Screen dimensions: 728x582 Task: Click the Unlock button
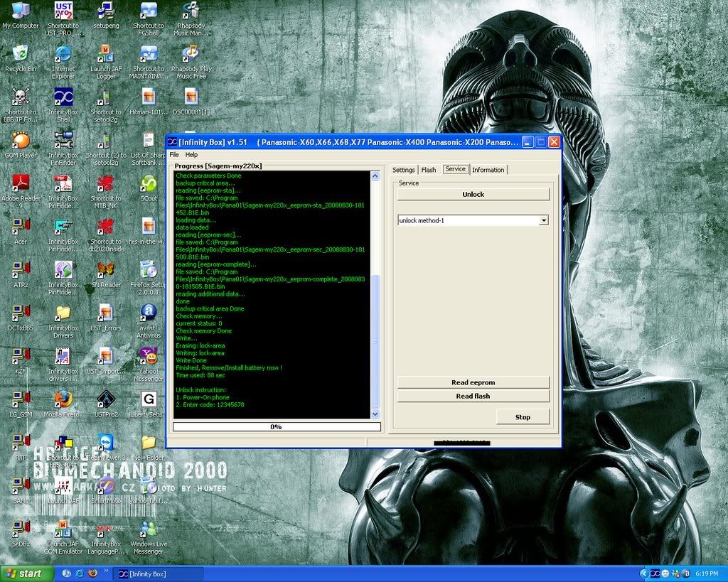[x=473, y=194]
